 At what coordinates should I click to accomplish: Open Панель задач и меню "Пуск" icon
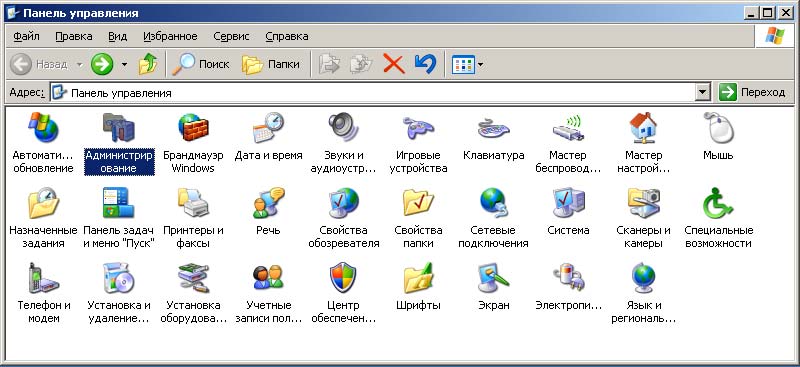(x=119, y=203)
